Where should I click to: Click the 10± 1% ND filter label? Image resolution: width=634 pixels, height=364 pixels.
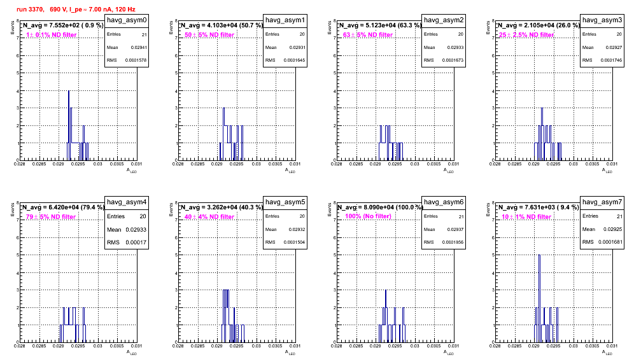(x=526, y=217)
